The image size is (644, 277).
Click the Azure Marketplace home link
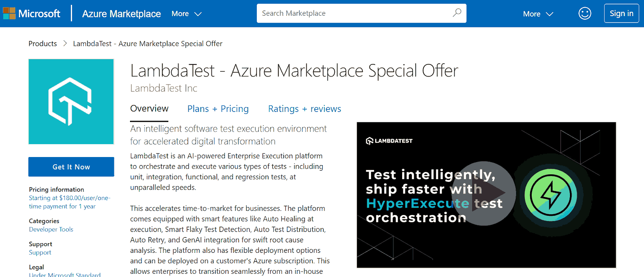(x=121, y=13)
